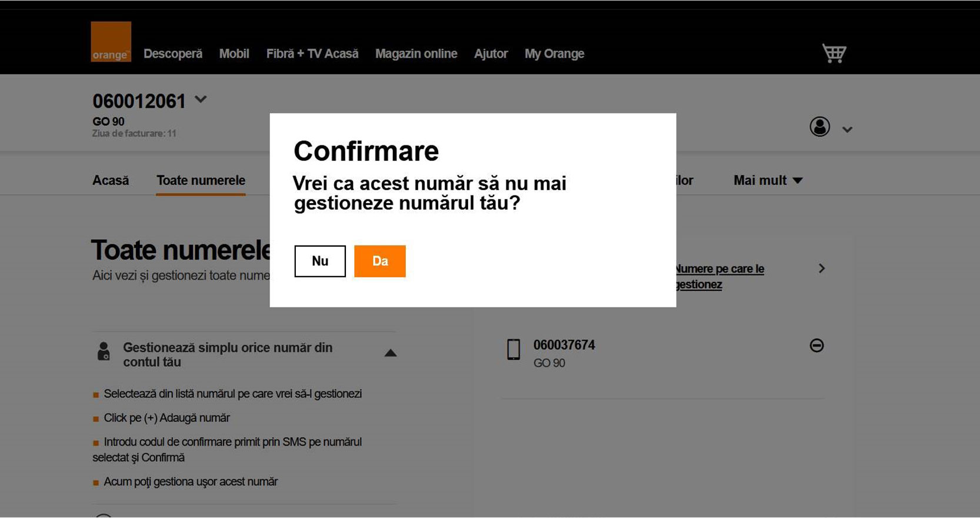
Task: Click the person icon next to Gestionează simplu
Action: pyautogui.click(x=104, y=351)
